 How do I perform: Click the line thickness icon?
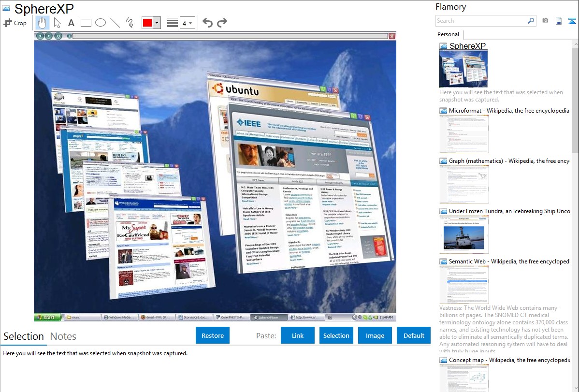[x=172, y=23]
